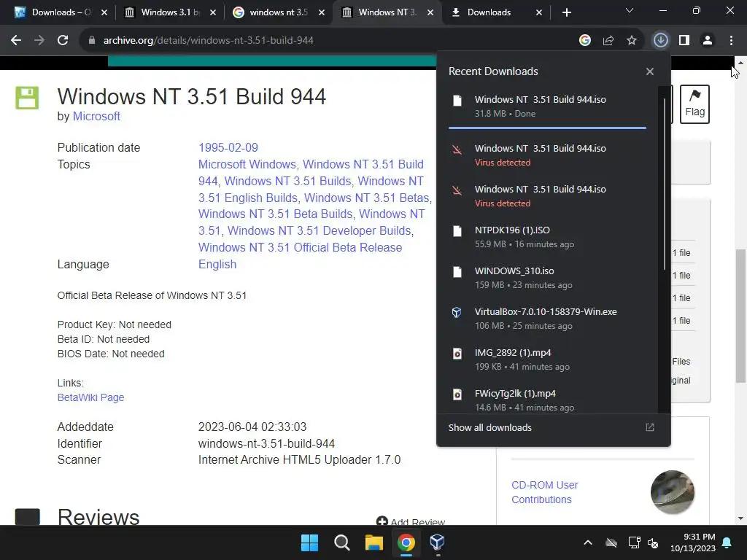
Task: Click the Flag button
Action: tap(694, 104)
